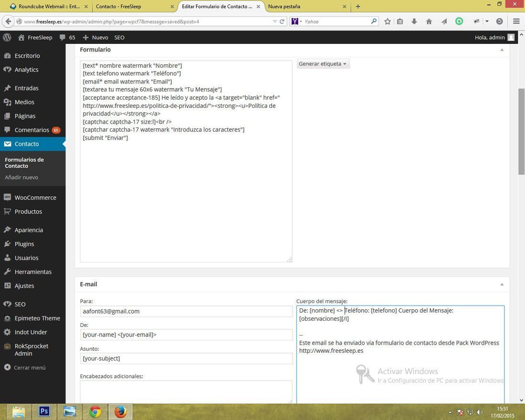Image resolution: width=525 pixels, height=420 pixels.
Task: Click the WordPress logo in admin bar
Action: pos(7,38)
